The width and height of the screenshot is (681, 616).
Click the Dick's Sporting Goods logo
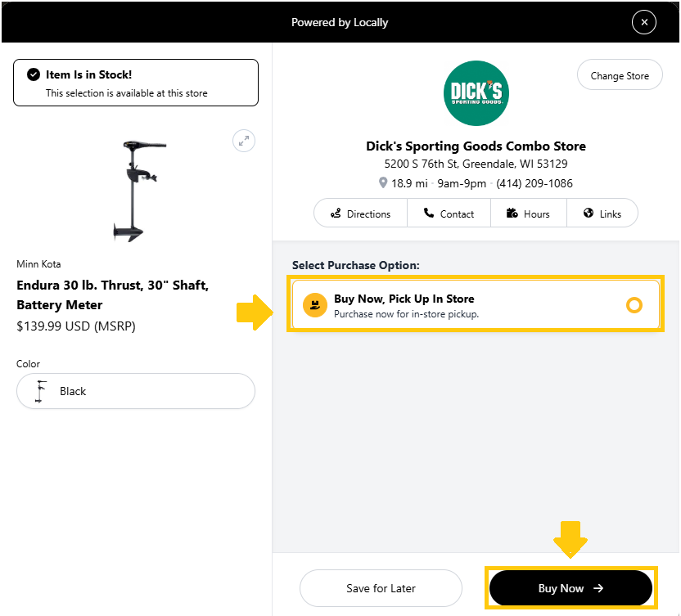pos(476,93)
